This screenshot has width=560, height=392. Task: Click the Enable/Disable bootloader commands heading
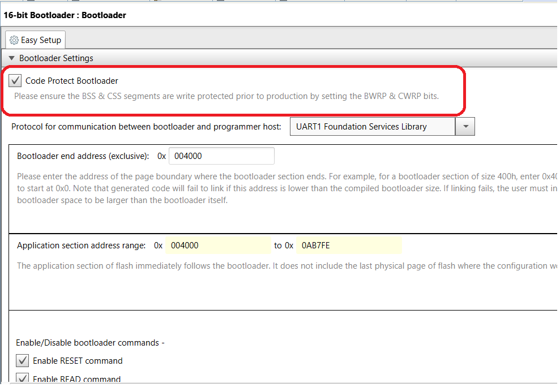pos(90,343)
